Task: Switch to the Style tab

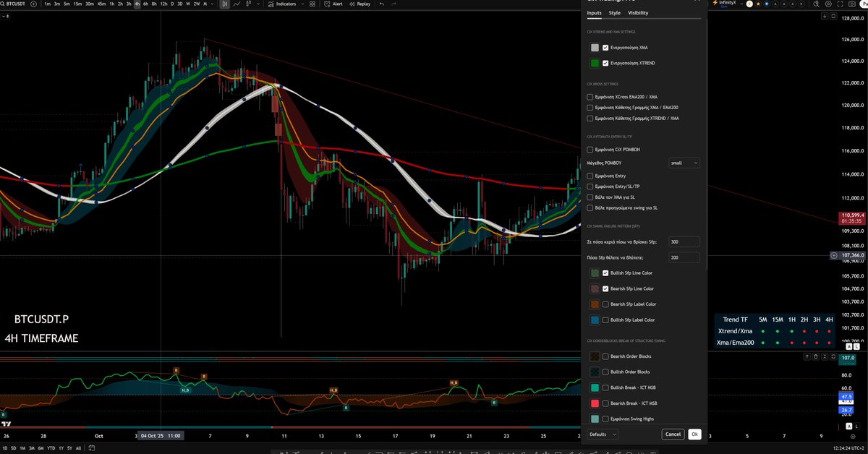Action: click(614, 13)
